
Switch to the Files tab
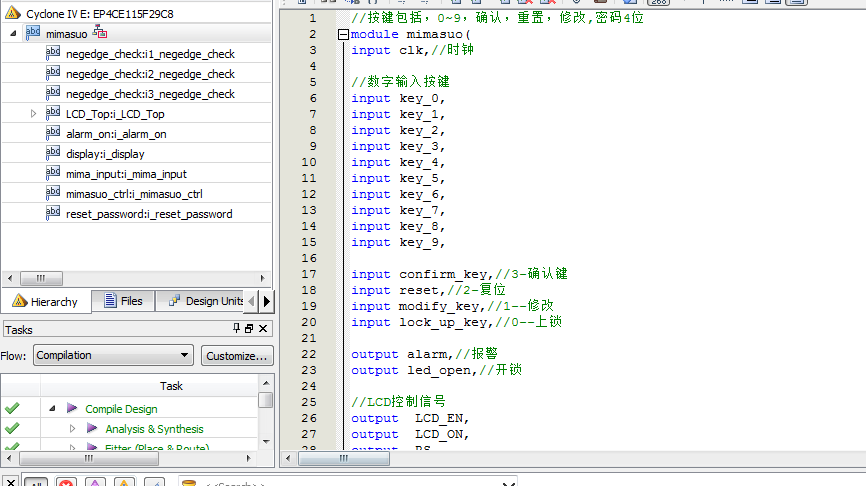tap(122, 301)
